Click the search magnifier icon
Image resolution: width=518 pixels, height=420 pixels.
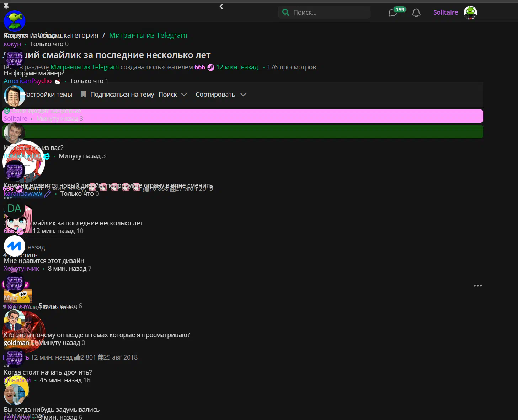tap(285, 12)
